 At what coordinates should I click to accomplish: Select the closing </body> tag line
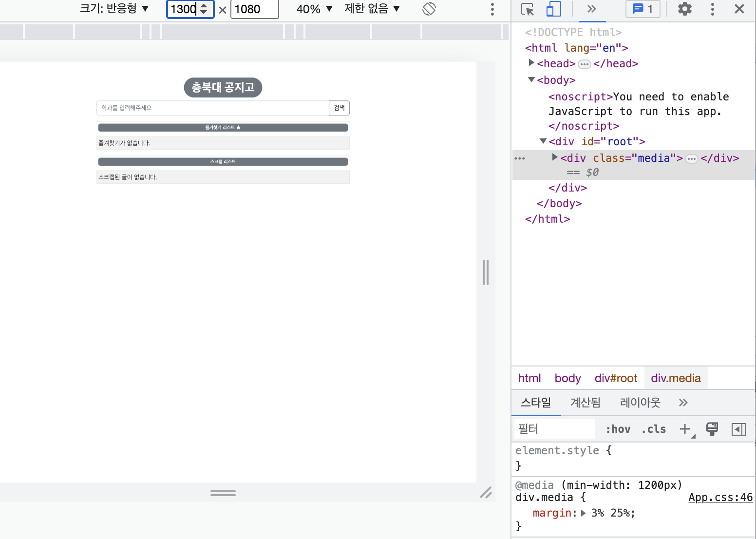tap(559, 203)
